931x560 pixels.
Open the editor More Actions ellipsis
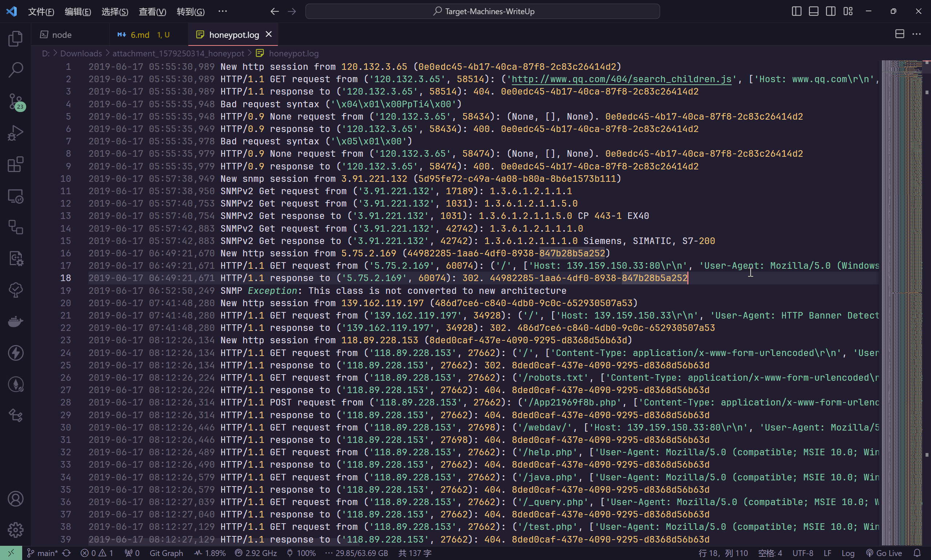[x=917, y=34]
